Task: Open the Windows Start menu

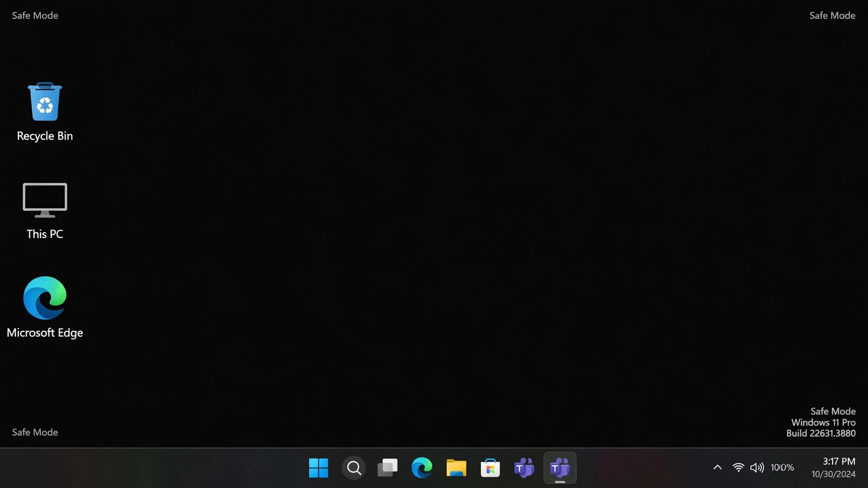Action: (318, 467)
